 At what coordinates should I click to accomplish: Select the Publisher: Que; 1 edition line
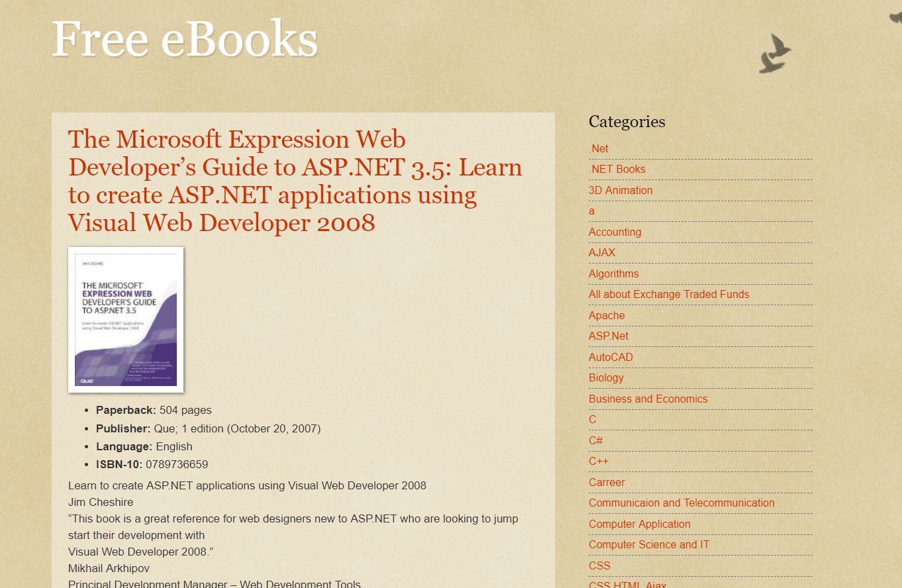208,428
